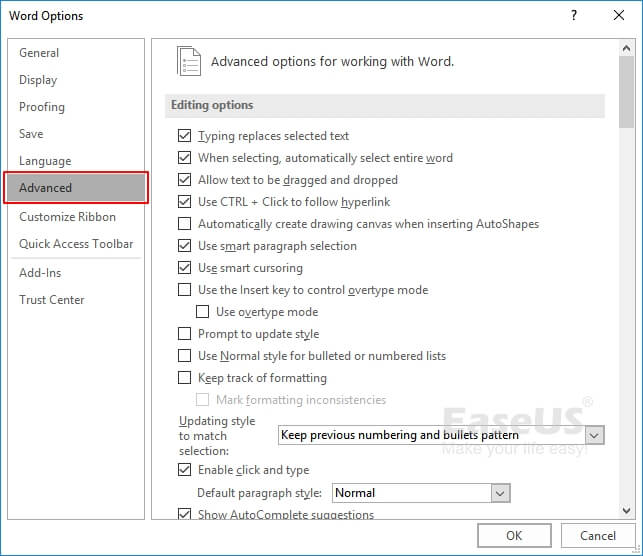Viewport: 643px width, 556px height.
Task: Enable Prompt to update style checkbox
Action: 184,334
